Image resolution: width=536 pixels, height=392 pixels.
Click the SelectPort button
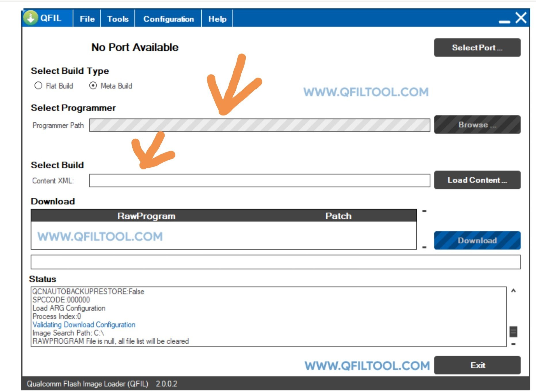click(477, 47)
